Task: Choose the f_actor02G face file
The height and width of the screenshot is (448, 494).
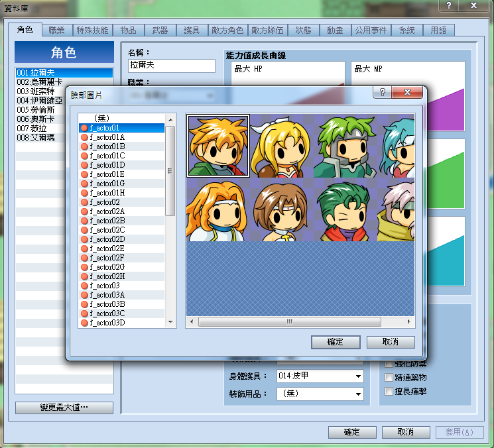Action: click(121, 267)
